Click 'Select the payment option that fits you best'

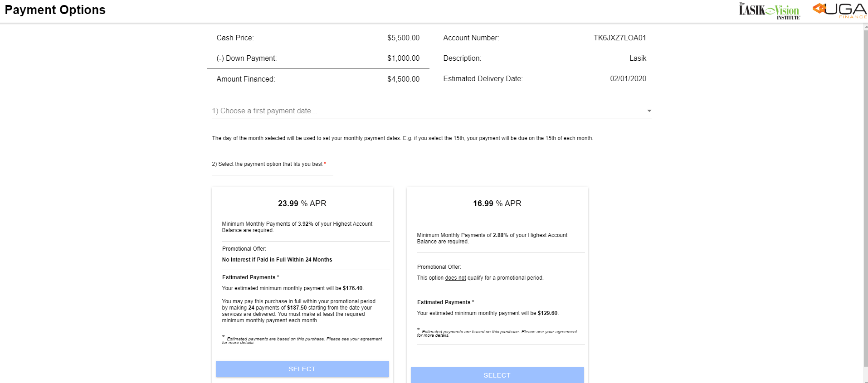270,164
